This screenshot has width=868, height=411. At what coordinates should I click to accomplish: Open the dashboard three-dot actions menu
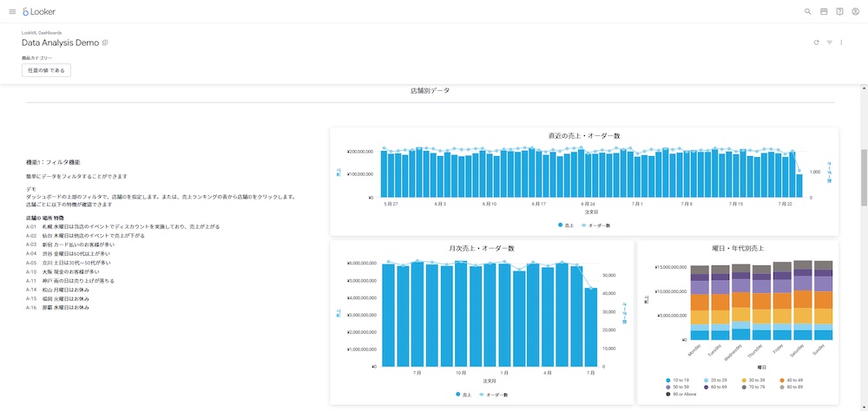point(841,42)
